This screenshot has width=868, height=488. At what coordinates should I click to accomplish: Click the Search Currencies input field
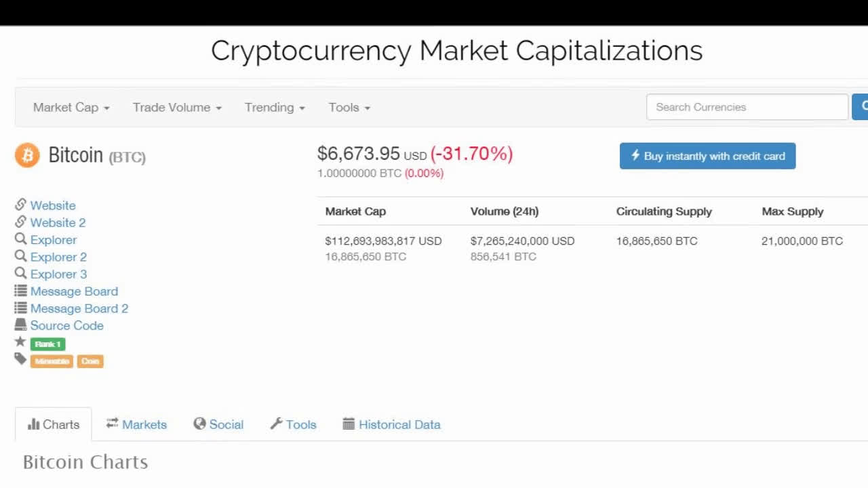747,107
